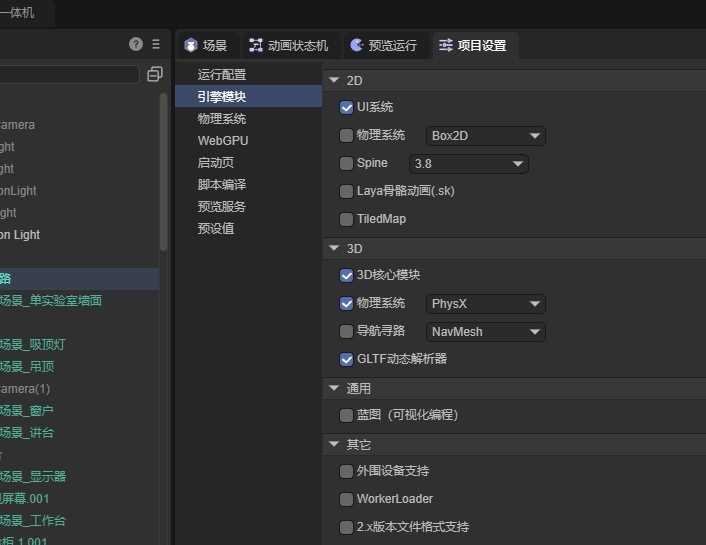Open the NavMesh dropdown

[485, 332]
